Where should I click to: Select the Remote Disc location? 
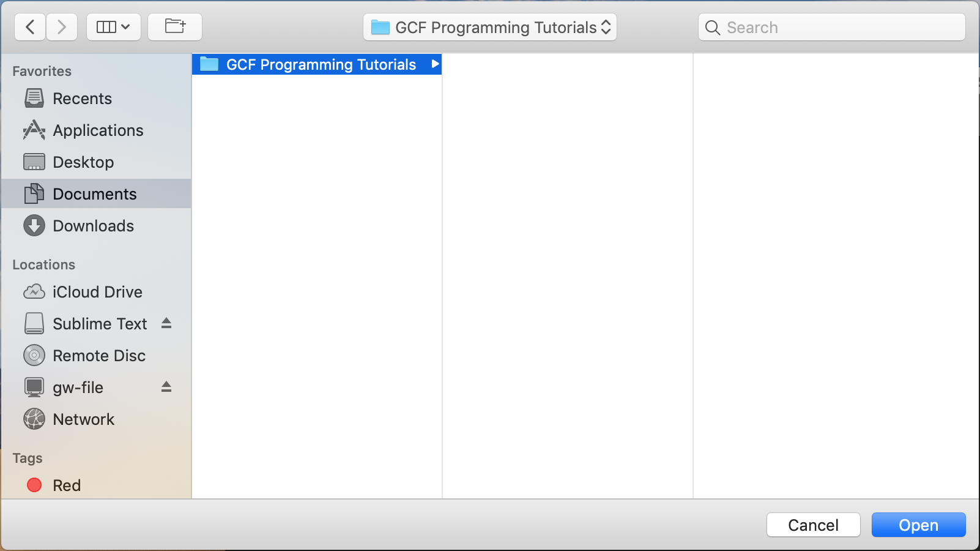(x=98, y=355)
